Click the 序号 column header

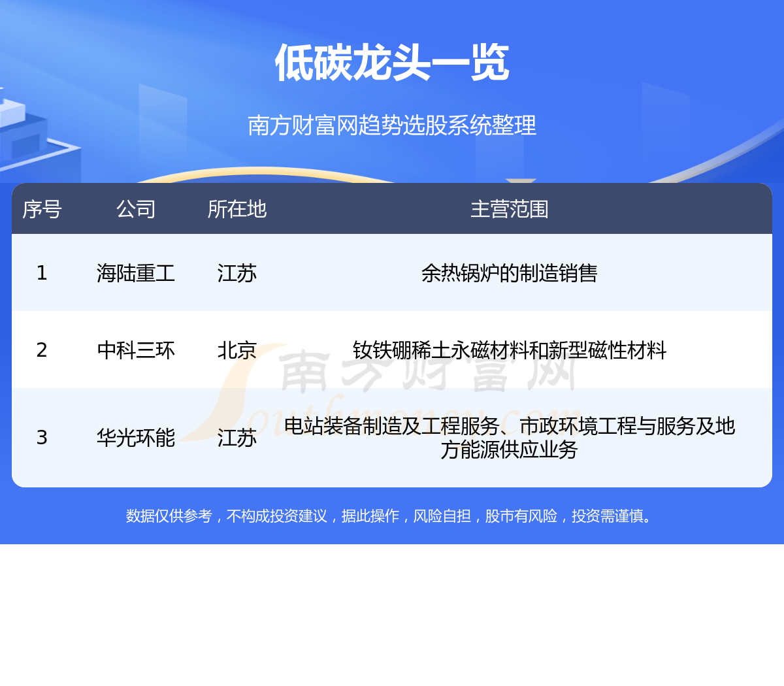[42, 209]
